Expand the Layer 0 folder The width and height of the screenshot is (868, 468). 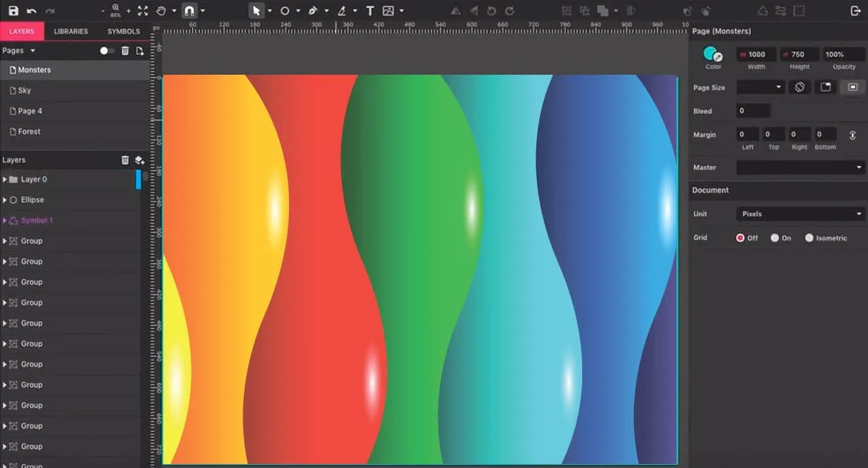coord(5,179)
